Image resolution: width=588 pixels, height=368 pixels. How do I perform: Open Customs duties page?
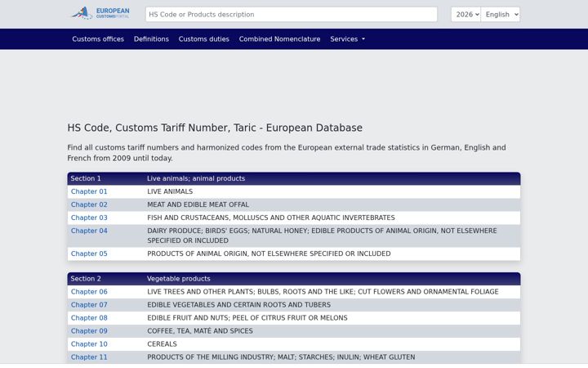tap(203, 39)
